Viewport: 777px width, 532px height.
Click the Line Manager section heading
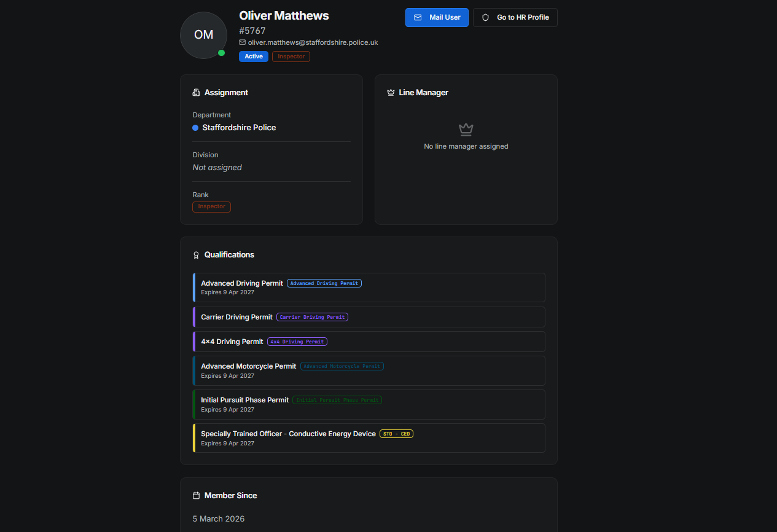click(x=424, y=93)
